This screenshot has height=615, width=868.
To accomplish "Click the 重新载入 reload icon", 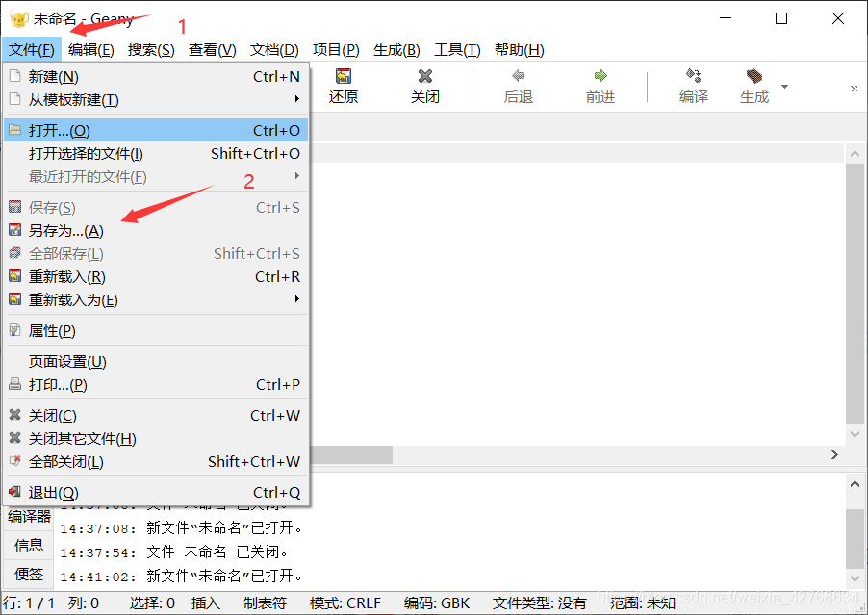I will pyautogui.click(x=15, y=275).
